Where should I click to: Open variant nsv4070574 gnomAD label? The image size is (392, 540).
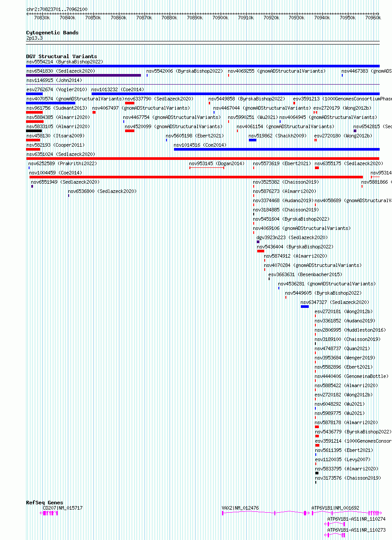coord(75,99)
